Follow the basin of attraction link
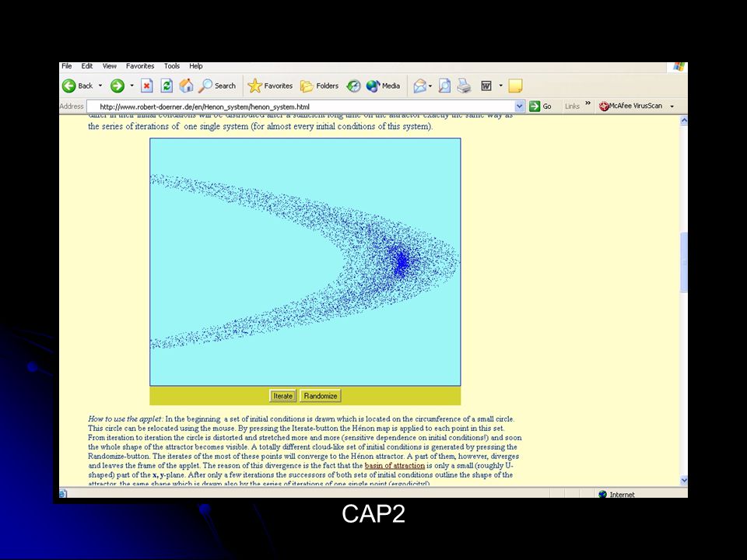The height and width of the screenshot is (560, 747). click(x=395, y=466)
